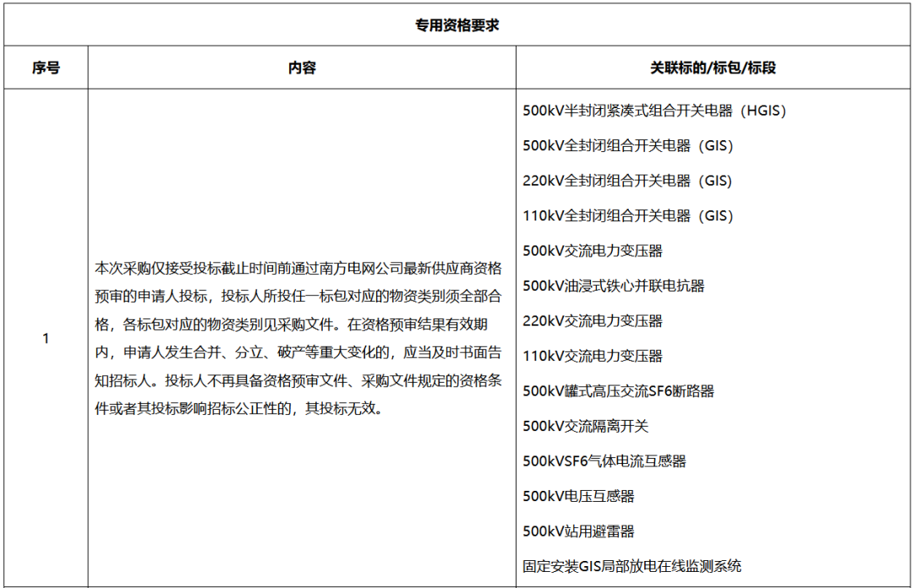Click the 专用资格要求 table title
The height and width of the screenshot is (588, 913).
click(x=456, y=25)
